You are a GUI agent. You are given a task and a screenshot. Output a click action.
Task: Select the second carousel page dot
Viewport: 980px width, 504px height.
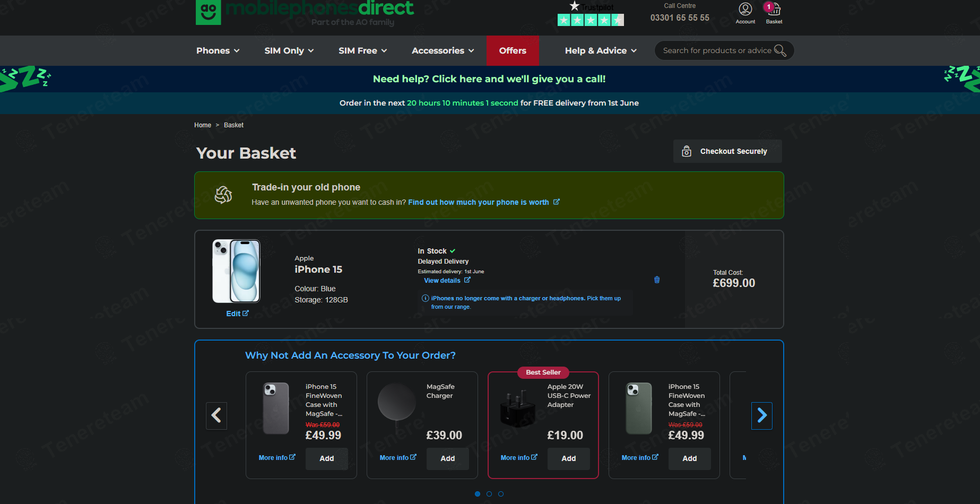[x=489, y=494]
